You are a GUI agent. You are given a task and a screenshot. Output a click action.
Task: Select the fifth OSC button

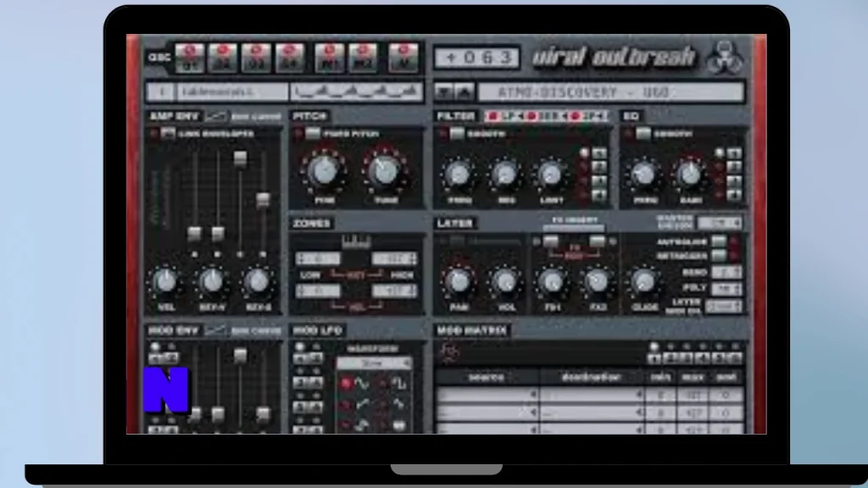click(x=330, y=58)
